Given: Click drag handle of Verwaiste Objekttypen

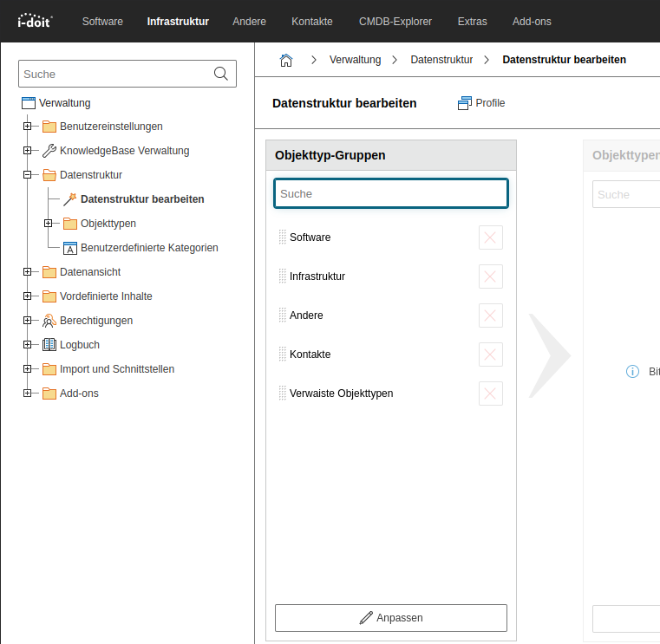Looking at the screenshot, I should coord(282,394).
